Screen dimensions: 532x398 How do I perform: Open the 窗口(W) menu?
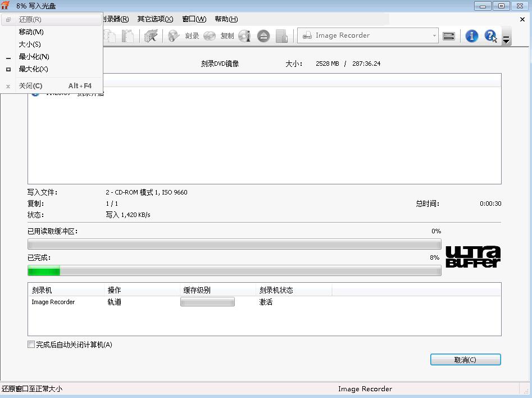click(x=194, y=19)
